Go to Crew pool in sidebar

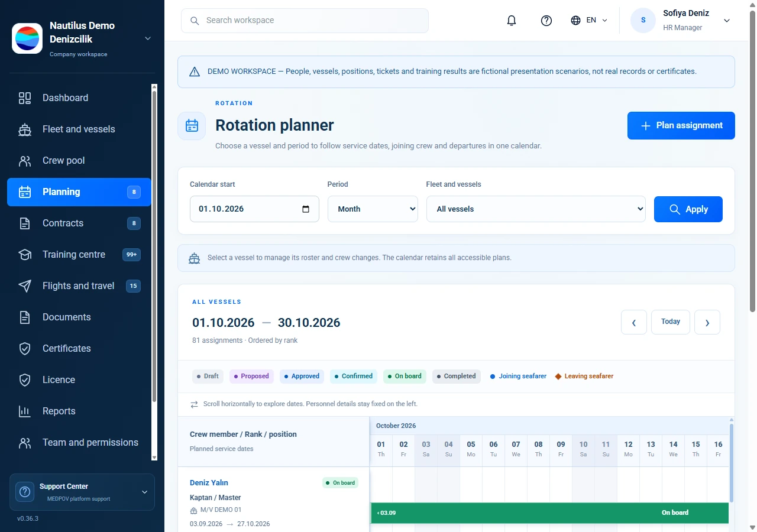(79, 161)
